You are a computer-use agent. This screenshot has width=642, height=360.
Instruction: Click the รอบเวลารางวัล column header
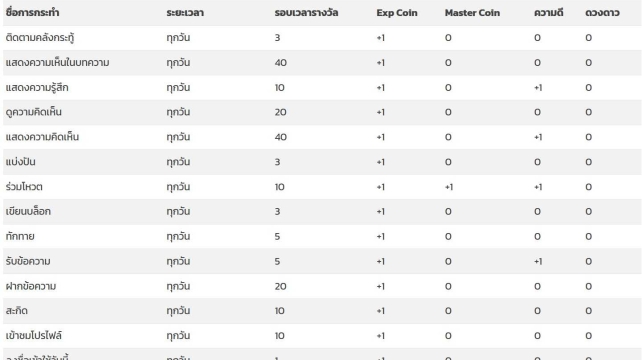coord(306,13)
